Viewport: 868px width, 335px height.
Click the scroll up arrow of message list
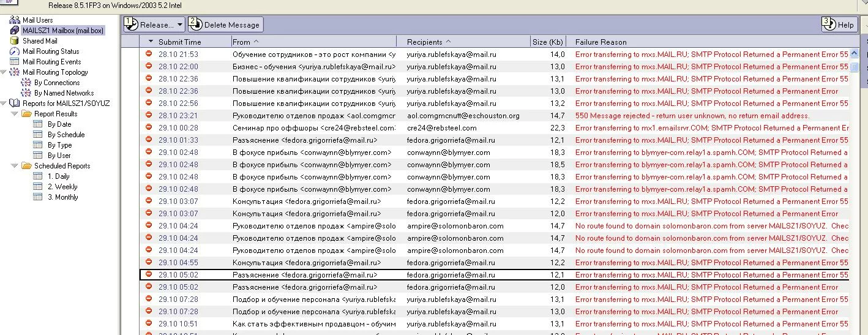[854, 53]
